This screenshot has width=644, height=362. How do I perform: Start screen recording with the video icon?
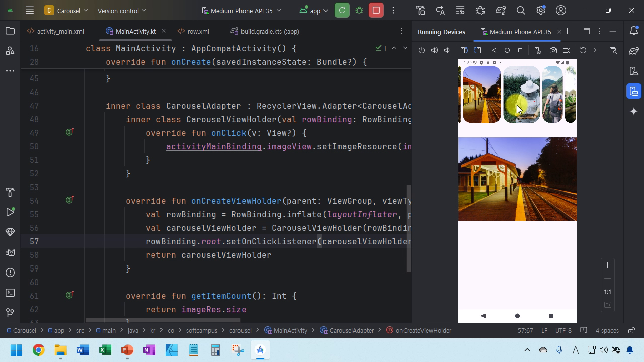coord(567,50)
